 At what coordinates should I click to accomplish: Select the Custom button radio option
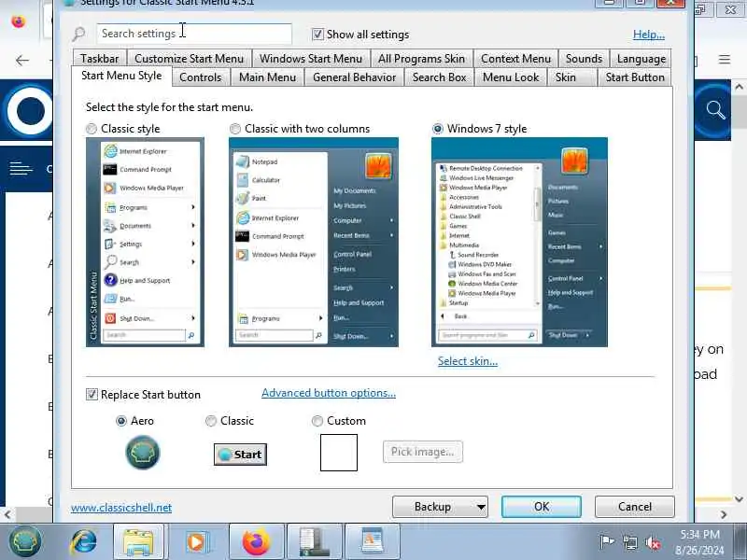coord(317,421)
